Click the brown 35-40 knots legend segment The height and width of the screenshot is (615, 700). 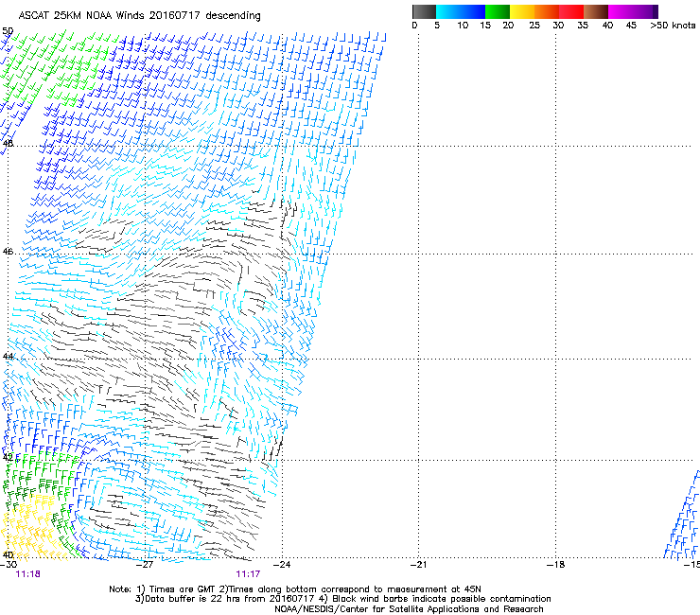[596, 11]
